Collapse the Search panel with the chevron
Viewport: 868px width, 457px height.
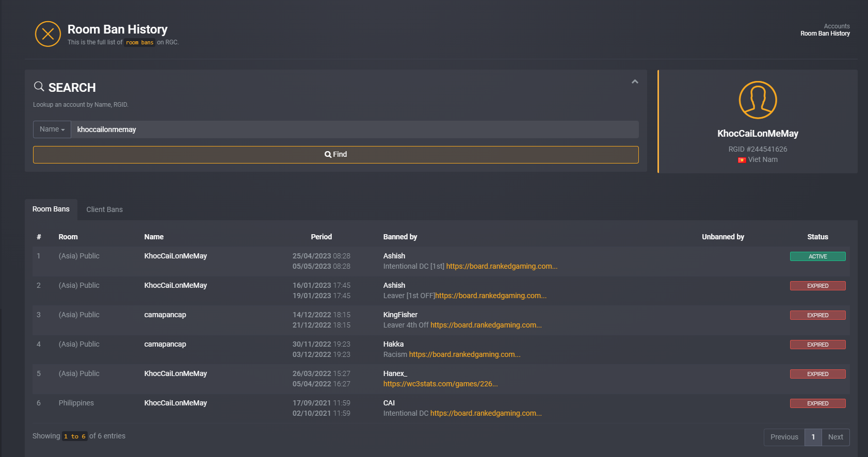[635, 81]
